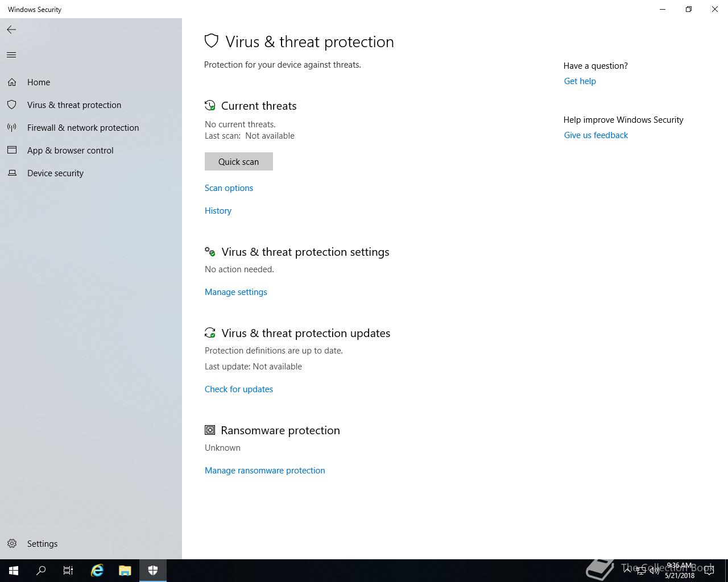The height and width of the screenshot is (582, 728).
Task: Click the 'Virus & threat protection' page title
Action: point(309,41)
